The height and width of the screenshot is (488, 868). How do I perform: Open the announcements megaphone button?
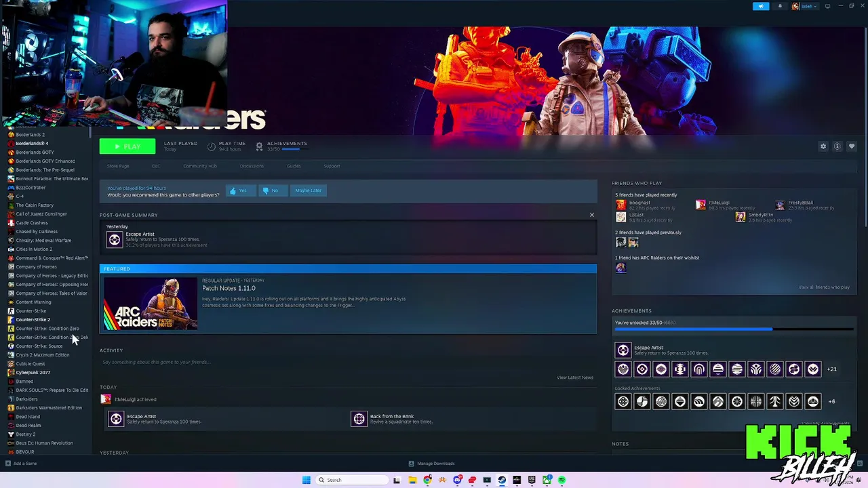click(x=761, y=6)
